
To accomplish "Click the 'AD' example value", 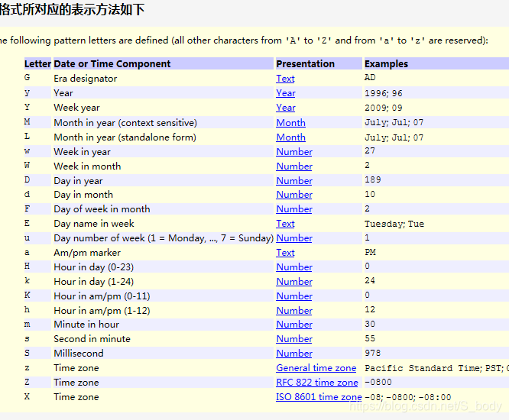I will [370, 78].
